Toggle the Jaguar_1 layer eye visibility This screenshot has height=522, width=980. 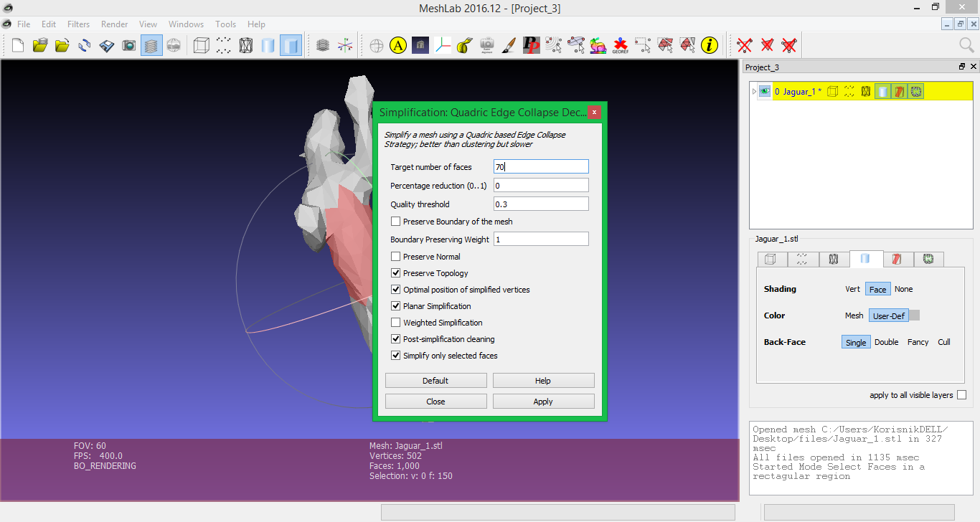coord(765,91)
